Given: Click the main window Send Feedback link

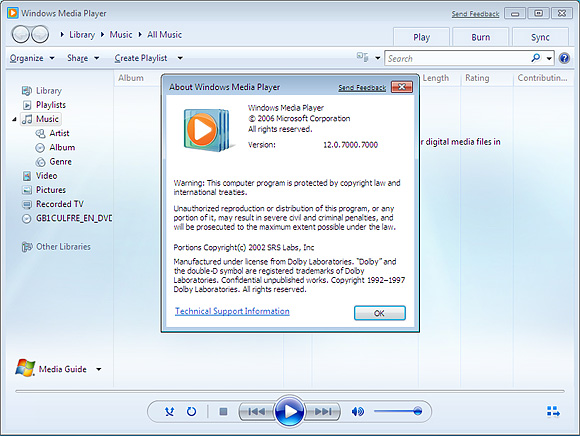Looking at the screenshot, I should [x=475, y=14].
